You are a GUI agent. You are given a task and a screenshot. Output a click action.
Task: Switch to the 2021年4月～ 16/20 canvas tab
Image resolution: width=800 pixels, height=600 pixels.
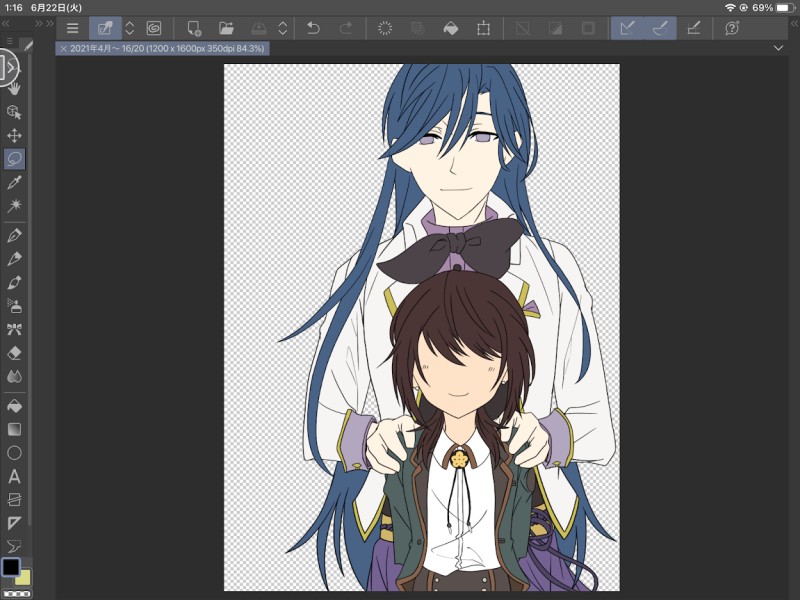point(167,48)
